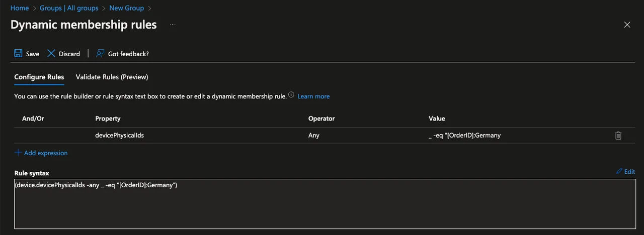Click the Property column header
The height and width of the screenshot is (235, 644).
[108, 119]
